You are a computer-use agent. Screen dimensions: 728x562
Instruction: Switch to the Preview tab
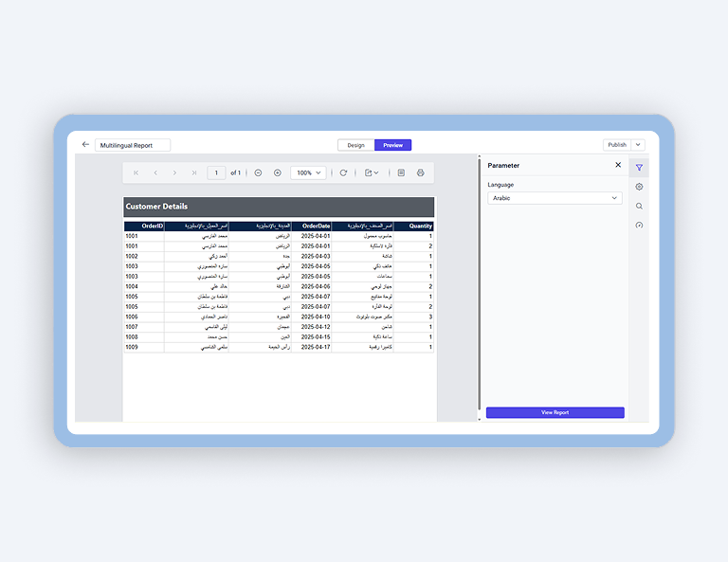pyautogui.click(x=392, y=145)
